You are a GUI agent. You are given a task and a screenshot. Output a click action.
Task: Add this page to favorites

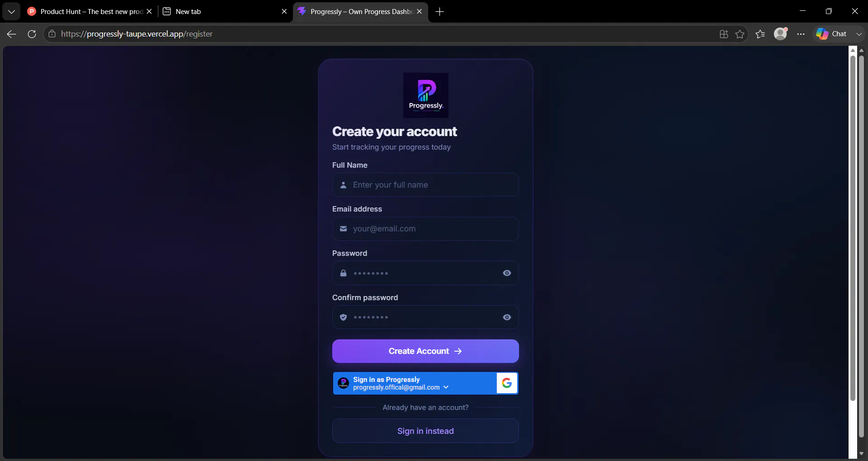[740, 34]
